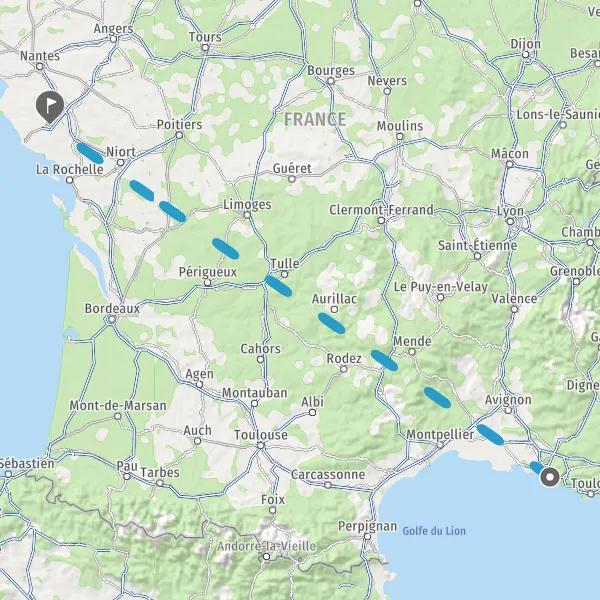
Task: Click the Limoges city dot
Action: click(247, 215)
